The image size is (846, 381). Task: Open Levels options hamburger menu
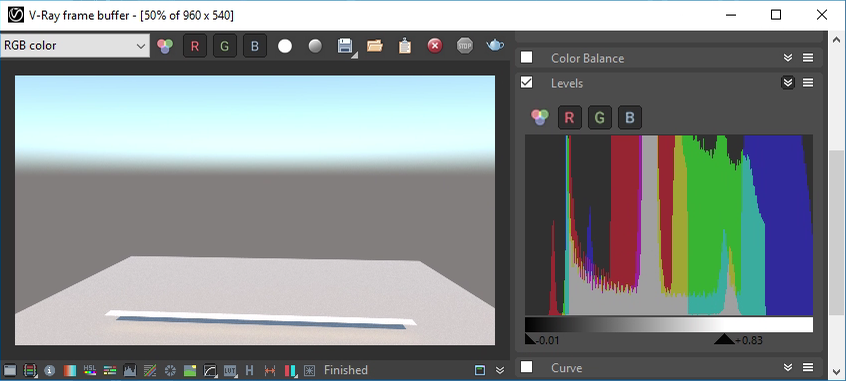point(808,83)
